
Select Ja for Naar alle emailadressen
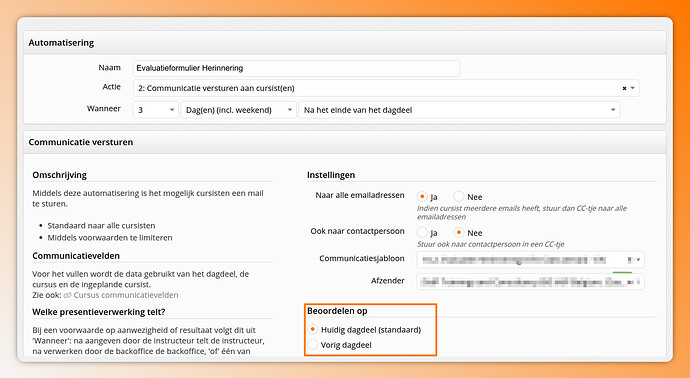[422, 197]
